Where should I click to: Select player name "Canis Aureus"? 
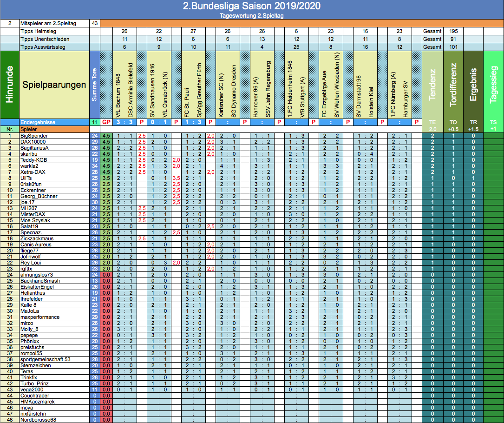click(x=36, y=245)
